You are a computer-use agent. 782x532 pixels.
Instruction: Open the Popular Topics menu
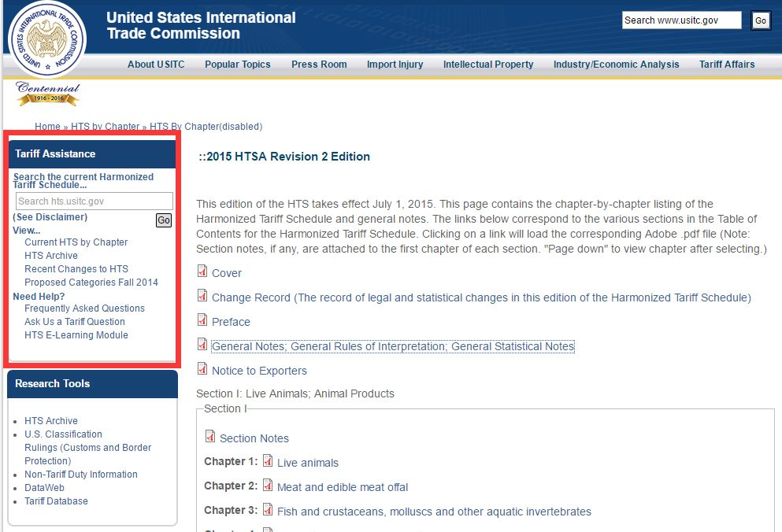pyautogui.click(x=238, y=65)
